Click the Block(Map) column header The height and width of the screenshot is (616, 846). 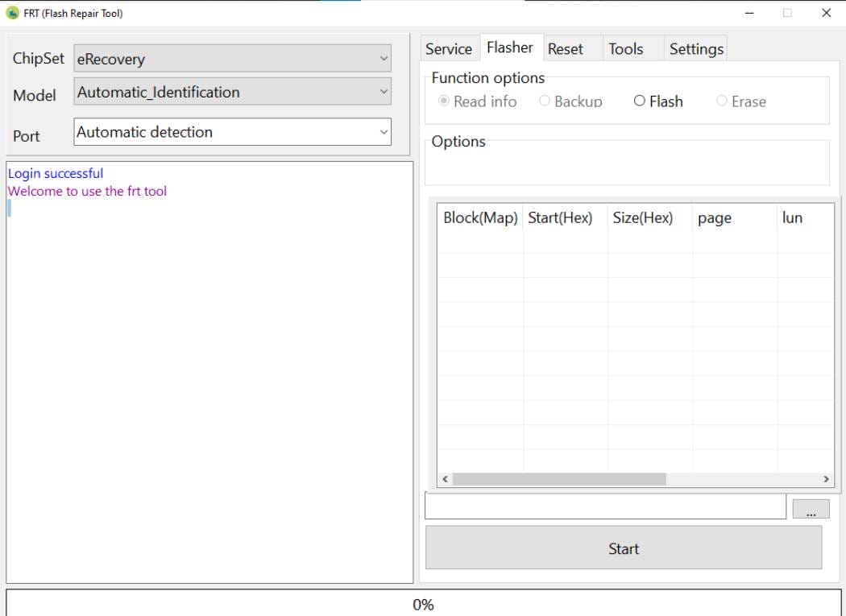[x=480, y=217]
